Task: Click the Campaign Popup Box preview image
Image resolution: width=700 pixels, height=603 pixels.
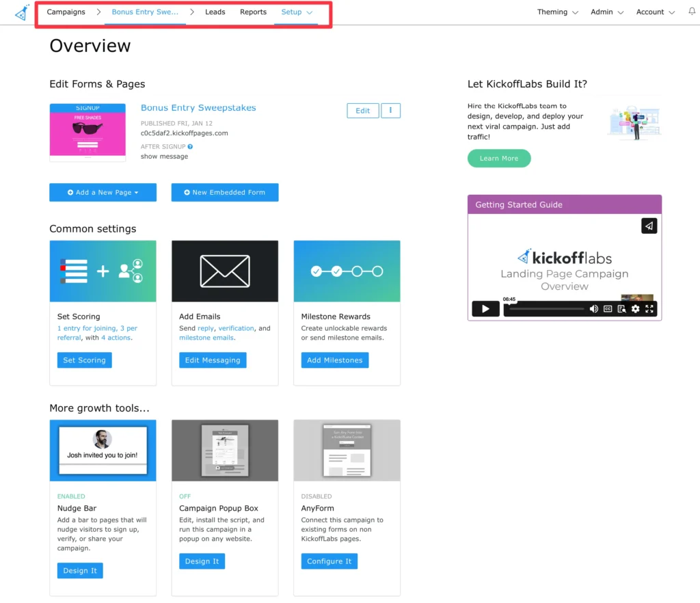Action: tap(224, 450)
